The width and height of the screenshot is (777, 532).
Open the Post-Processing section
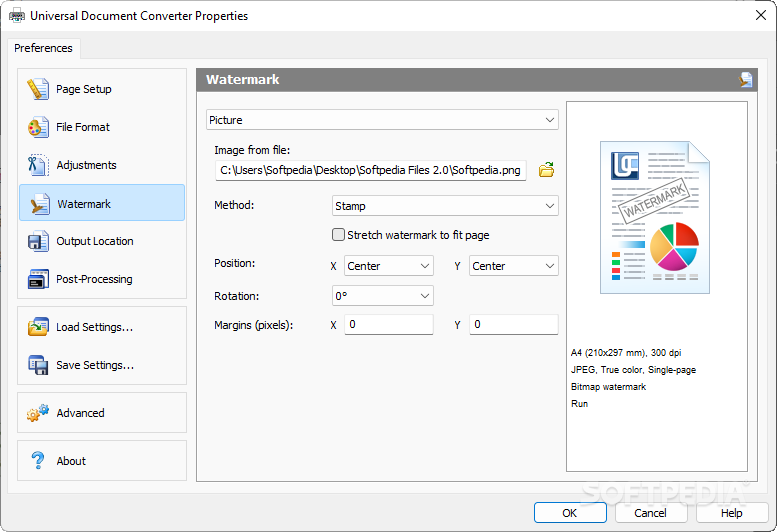tap(102, 279)
